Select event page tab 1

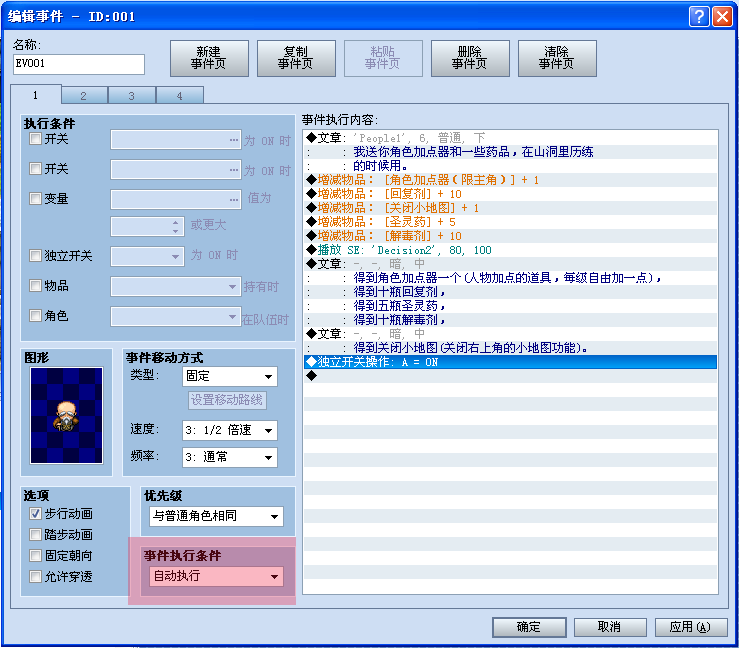coord(36,95)
